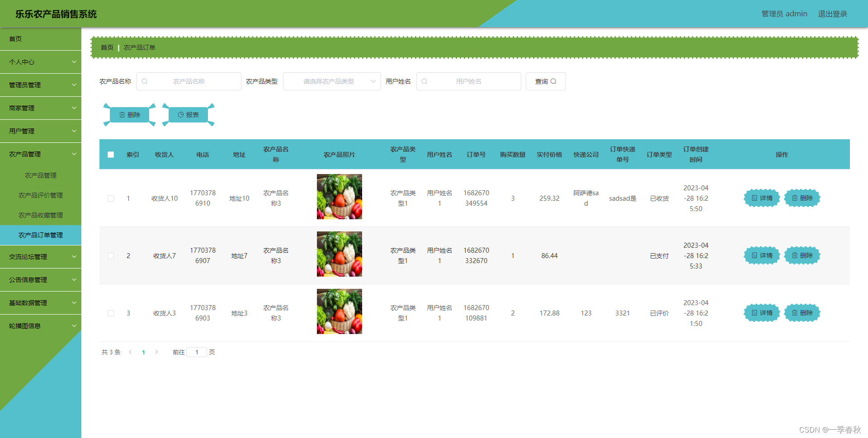Click search icon in 用户姓名 field
The width and height of the screenshot is (868, 438).
(x=425, y=81)
